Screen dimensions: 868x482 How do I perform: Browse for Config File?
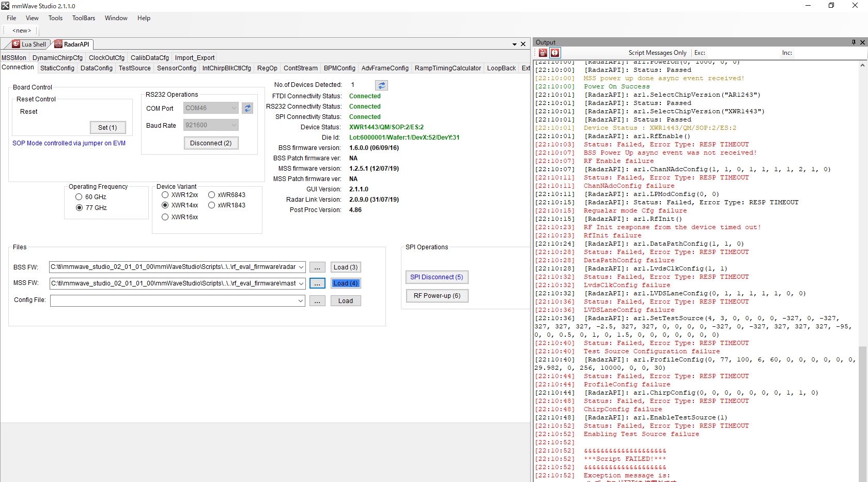click(x=317, y=301)
